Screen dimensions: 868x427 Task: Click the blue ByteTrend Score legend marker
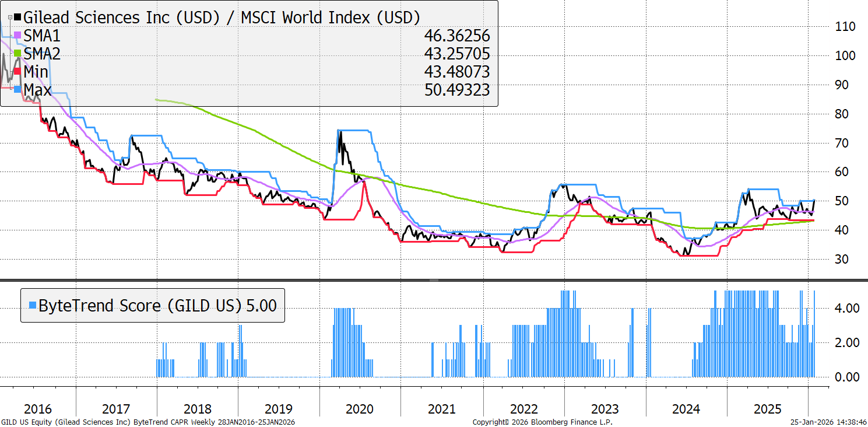point(33,305)
